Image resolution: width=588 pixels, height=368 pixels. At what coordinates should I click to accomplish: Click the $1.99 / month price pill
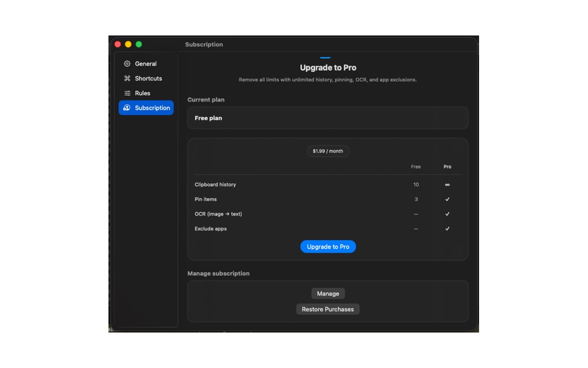(327, 151)
